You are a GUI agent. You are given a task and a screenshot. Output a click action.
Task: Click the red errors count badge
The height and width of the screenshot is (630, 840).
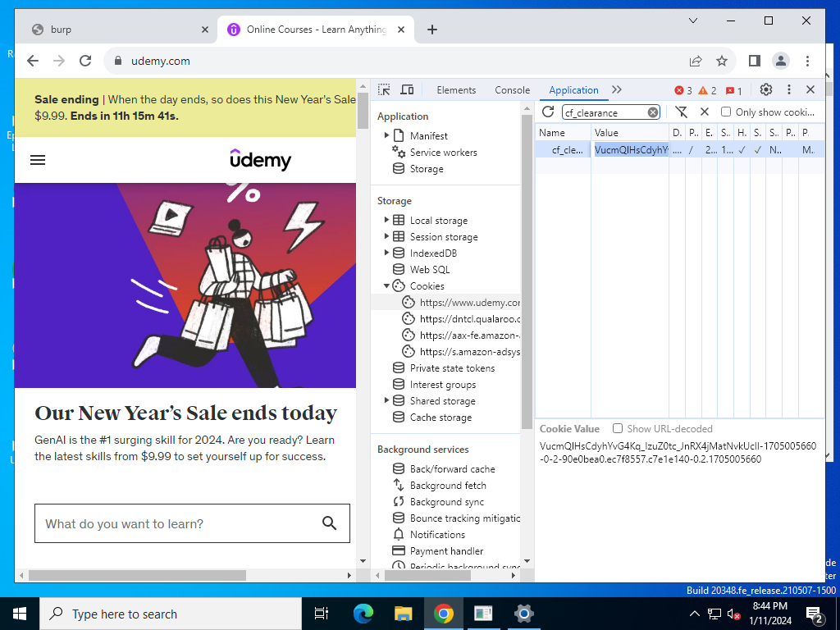point(683,90)
